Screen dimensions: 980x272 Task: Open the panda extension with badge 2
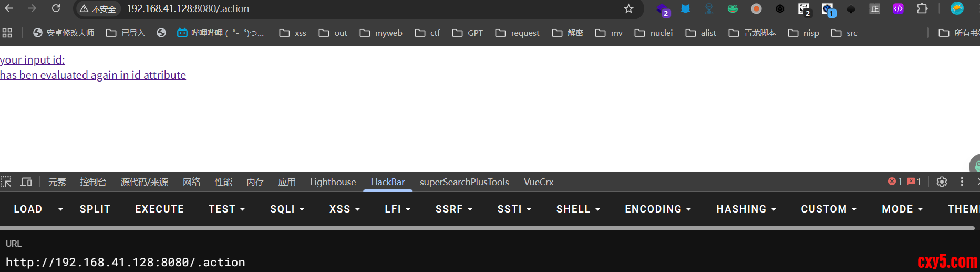(x=804, y=9)
